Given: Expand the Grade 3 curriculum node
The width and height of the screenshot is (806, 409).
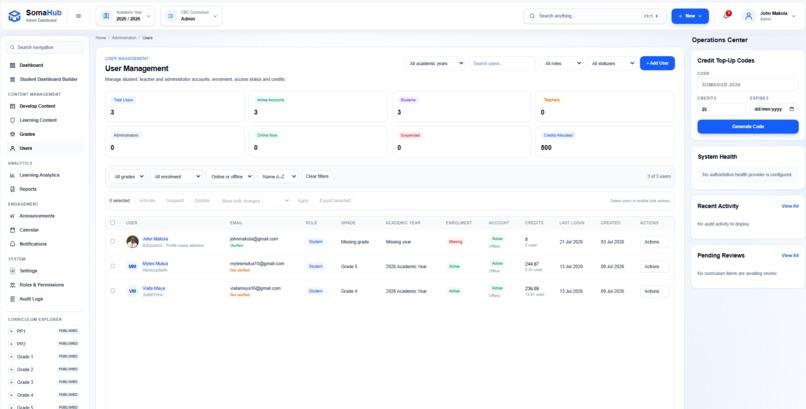Looking at the screenshot, I should pos(11,382).
